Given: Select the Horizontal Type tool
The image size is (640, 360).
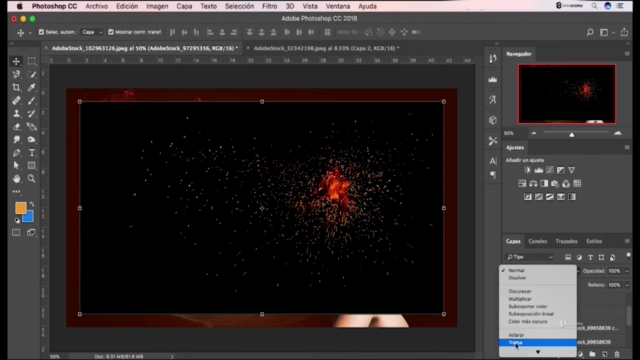Looking at the screenshot, I should (x=31, y=153).
